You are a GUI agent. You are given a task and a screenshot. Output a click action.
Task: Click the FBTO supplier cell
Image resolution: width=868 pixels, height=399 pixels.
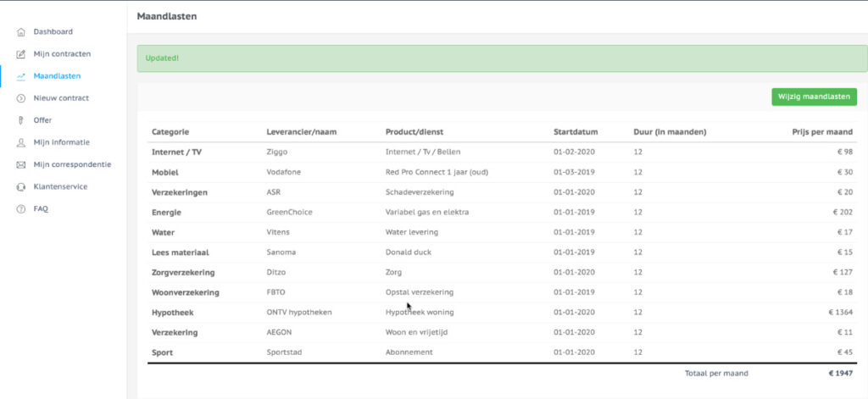(x=276, y=293)
